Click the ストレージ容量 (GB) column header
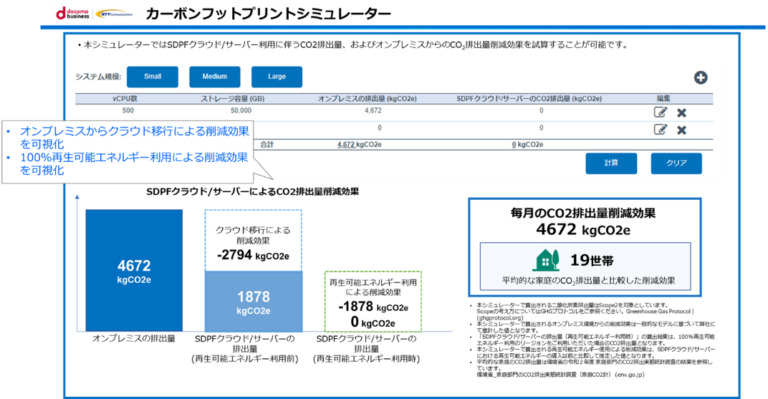 (x=233, y=98)
